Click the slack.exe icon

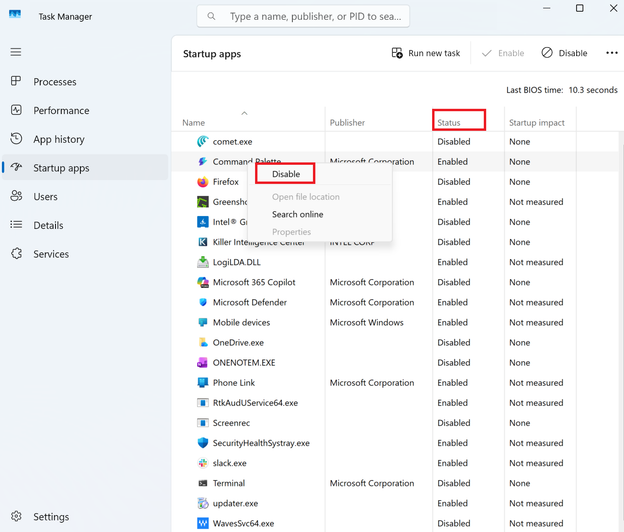[x=203, y=463]
